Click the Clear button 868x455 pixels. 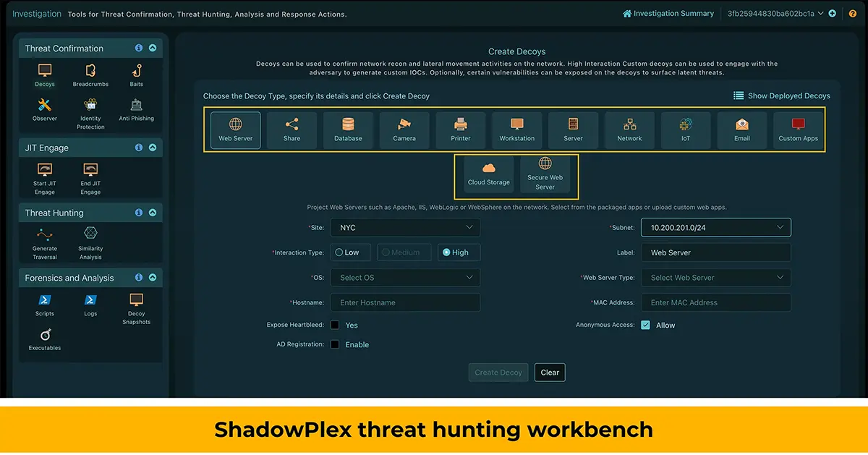(550, 373)
